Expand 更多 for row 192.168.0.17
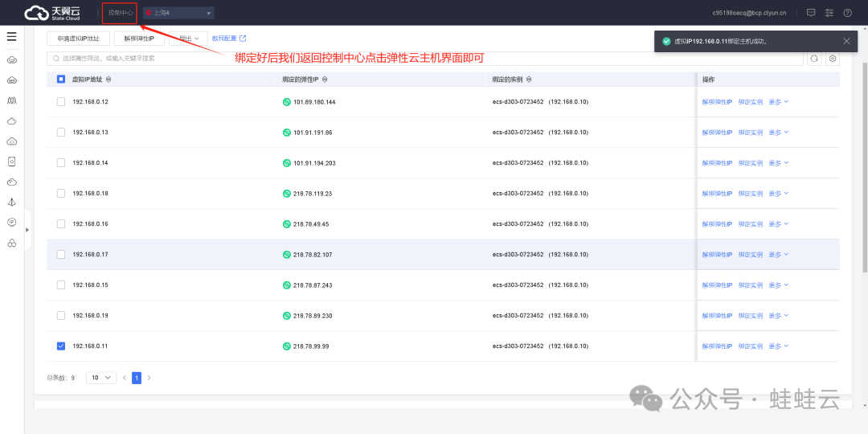 click(778, 255)
